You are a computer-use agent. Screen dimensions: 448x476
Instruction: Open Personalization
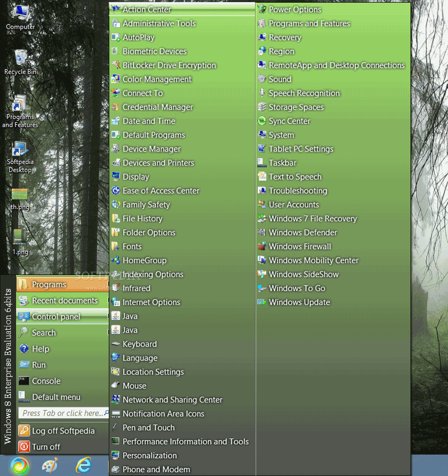(182, 456)
